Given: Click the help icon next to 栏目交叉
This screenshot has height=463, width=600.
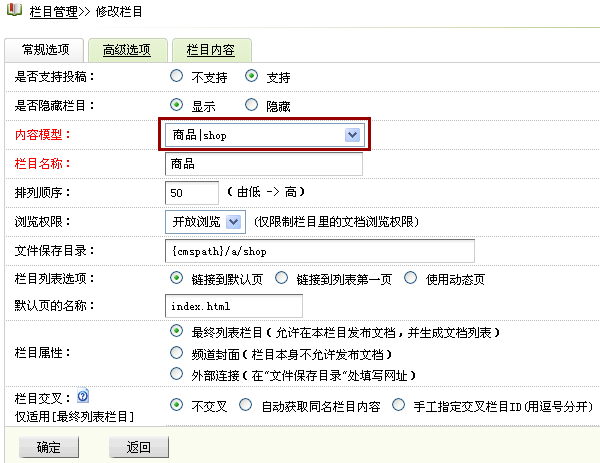Looking at the screenshot, I should (83, 394).
